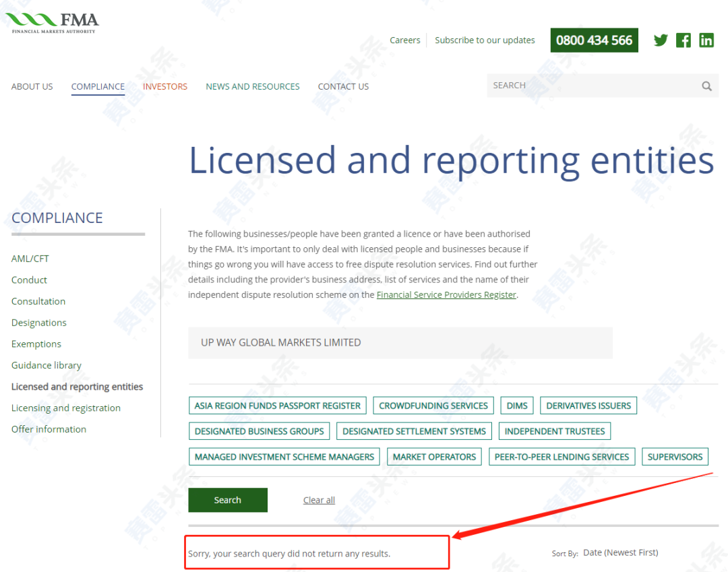The image size is (728, 572).
Task: Open Designations in the sidebar
Action: (x=39, y=323)
